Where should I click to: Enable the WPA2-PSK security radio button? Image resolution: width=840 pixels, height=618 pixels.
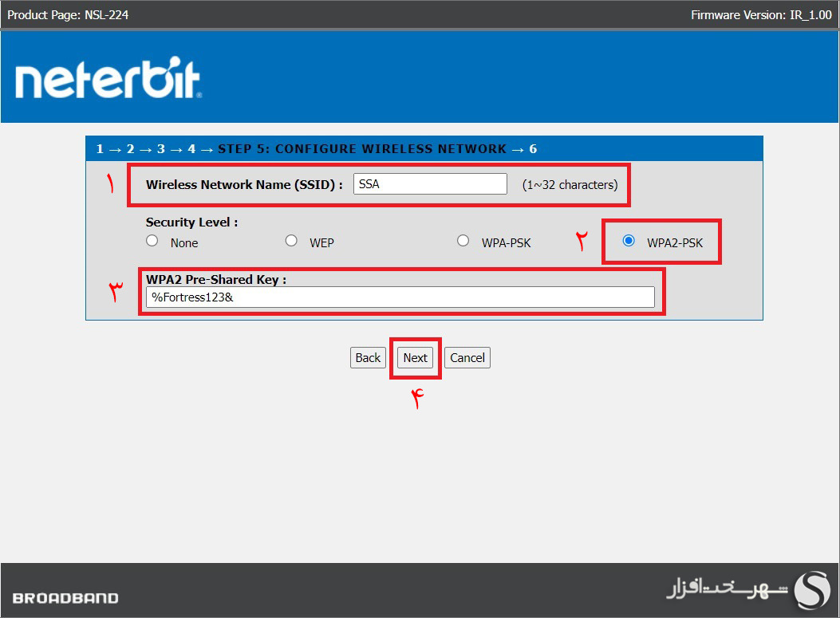point(629,241)
